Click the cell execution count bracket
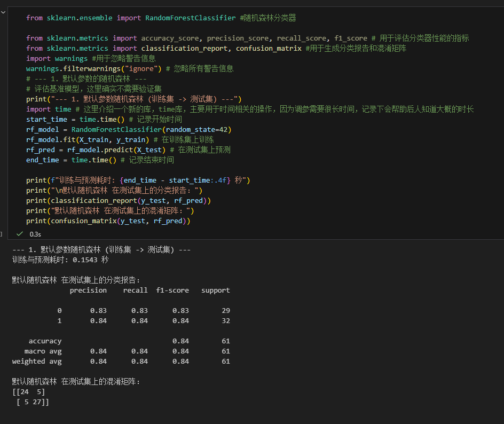This screenshot has height=424, width=504. 2,233
